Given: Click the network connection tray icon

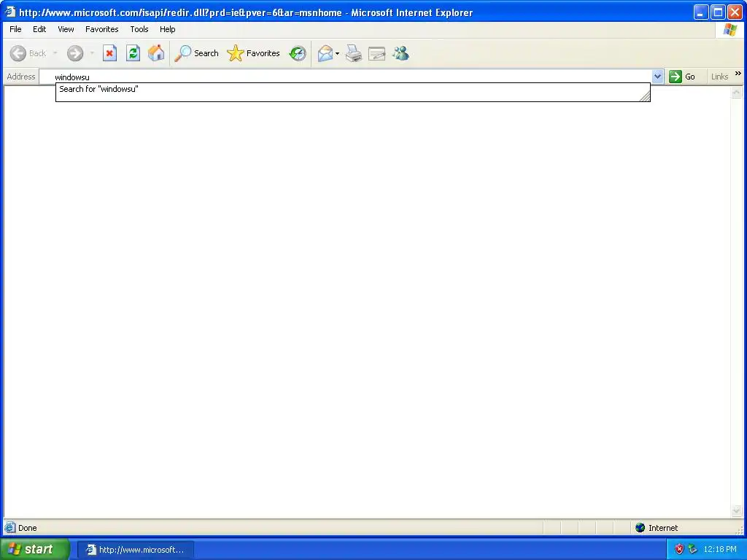Looking at the screenshot, I should (x=693, y=549).
